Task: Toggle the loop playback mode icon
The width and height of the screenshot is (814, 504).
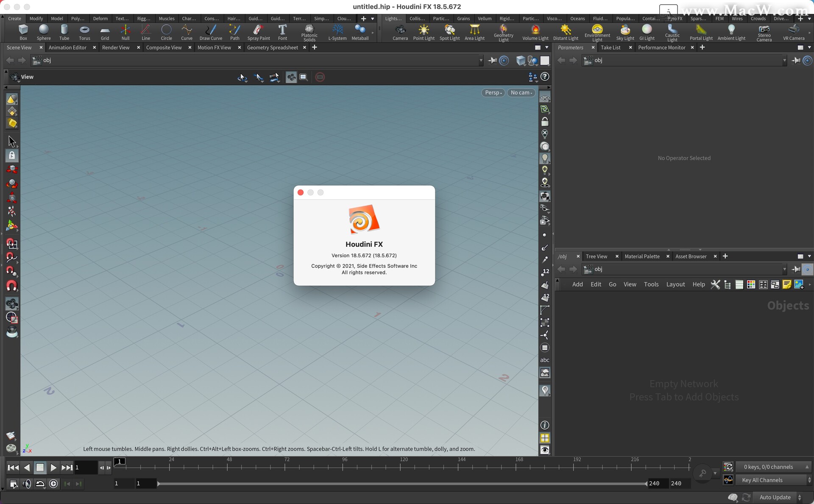Action: pyautogui.click(x=40, y=484)
